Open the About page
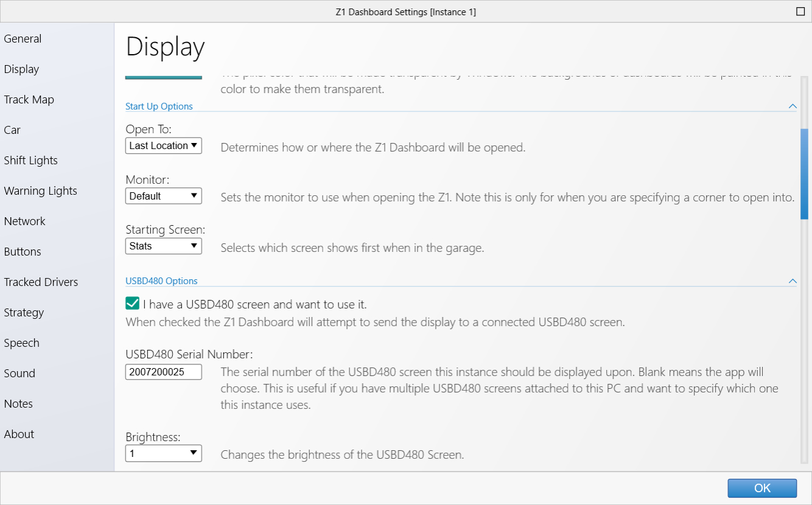Viewport: 812px width, 505px height. (x=19, y=434)
